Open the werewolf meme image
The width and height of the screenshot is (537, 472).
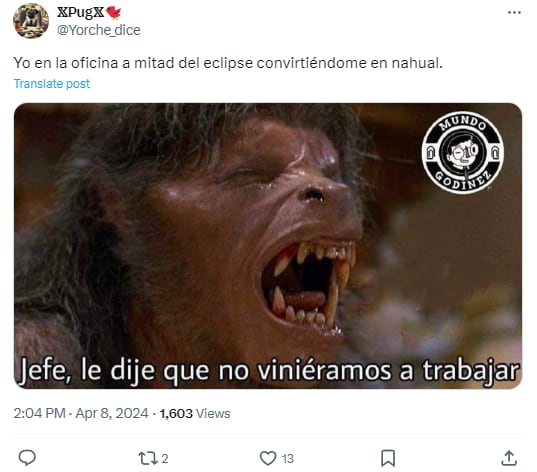click(268, 246)
